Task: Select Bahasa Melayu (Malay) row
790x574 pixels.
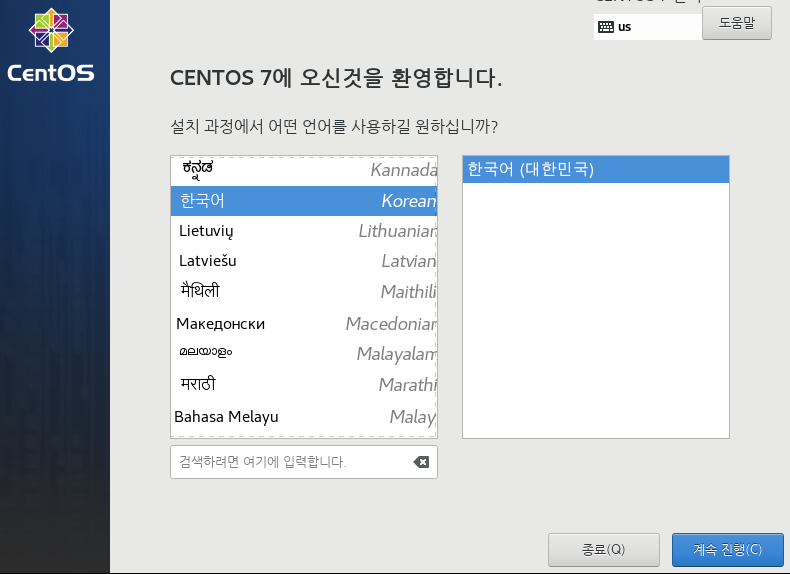Action: 304,417
